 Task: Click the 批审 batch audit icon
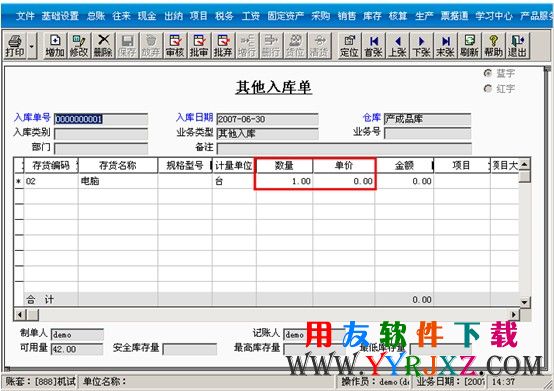pos(199,46)
